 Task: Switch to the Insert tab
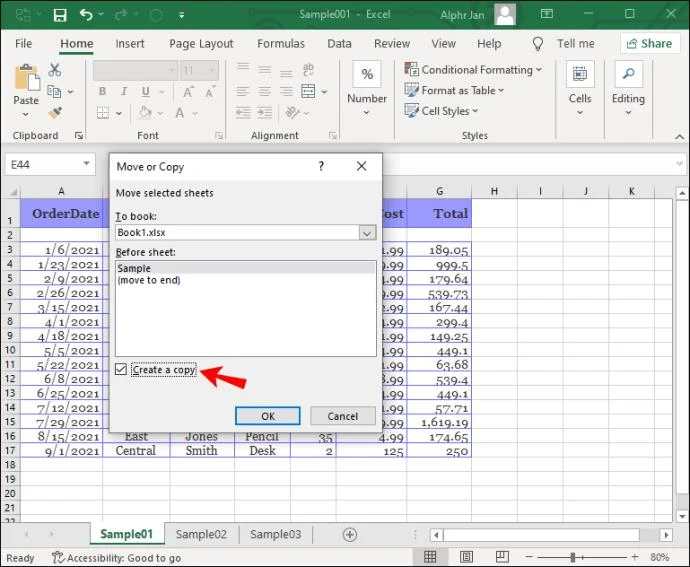click(x=130, y=44)
